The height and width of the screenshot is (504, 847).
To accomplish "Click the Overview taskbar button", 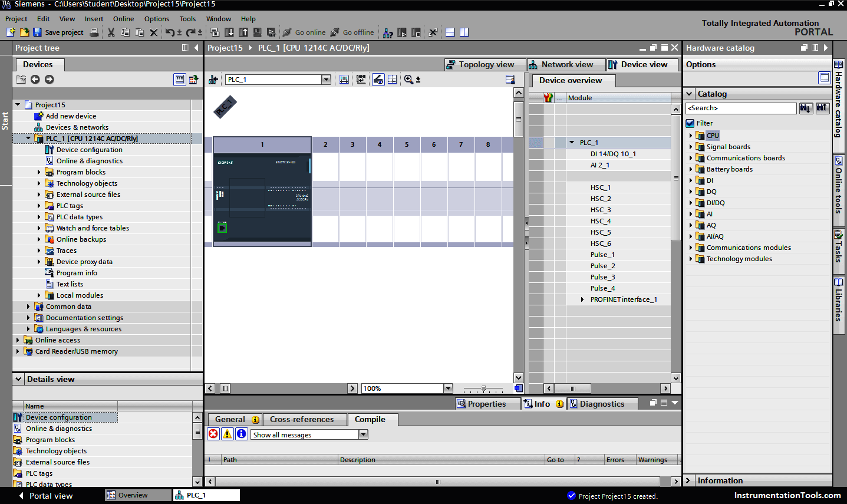I will tap(138, 495).
